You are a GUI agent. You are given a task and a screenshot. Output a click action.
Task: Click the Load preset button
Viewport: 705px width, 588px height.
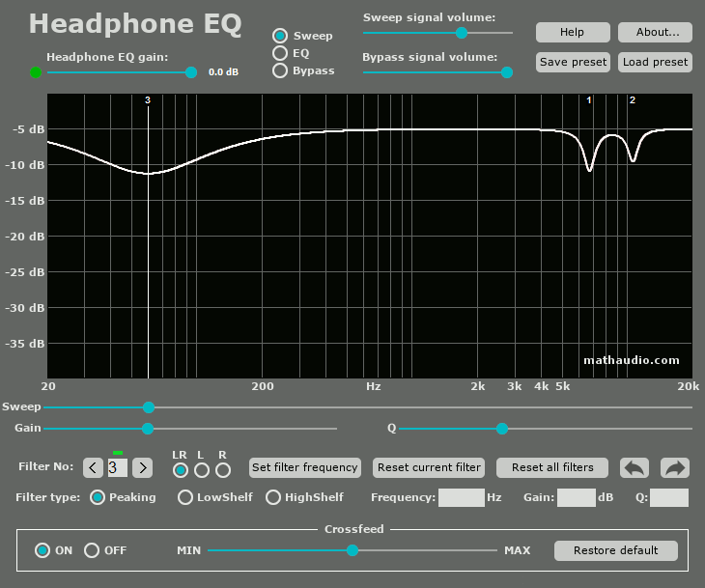click(655, 62)
